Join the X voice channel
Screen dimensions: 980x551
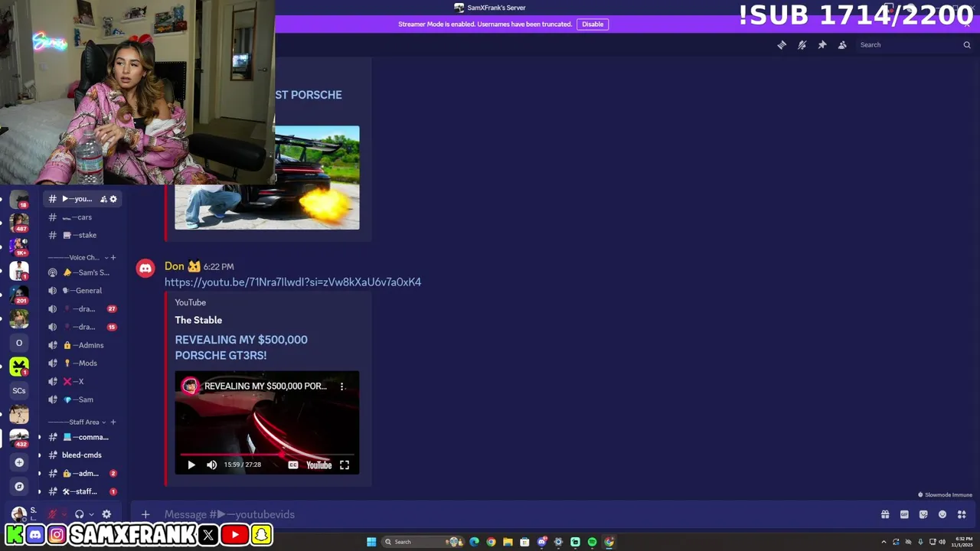click(x=83, y=381)
